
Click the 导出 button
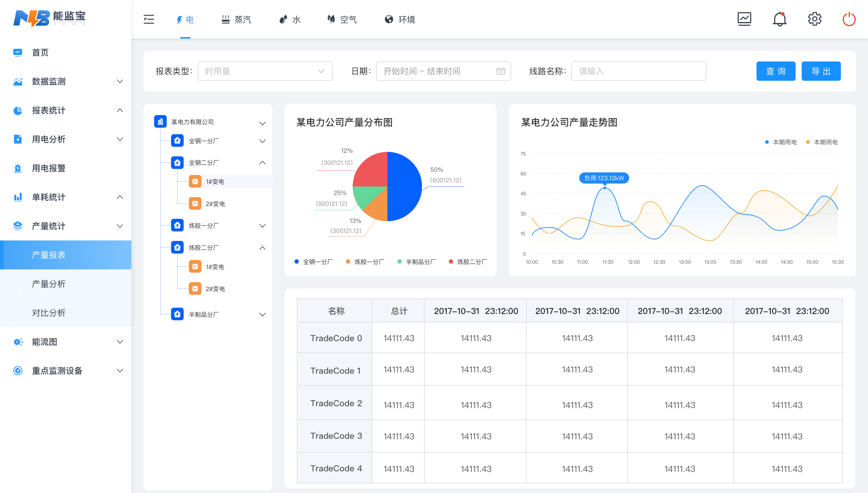(821, 71)
